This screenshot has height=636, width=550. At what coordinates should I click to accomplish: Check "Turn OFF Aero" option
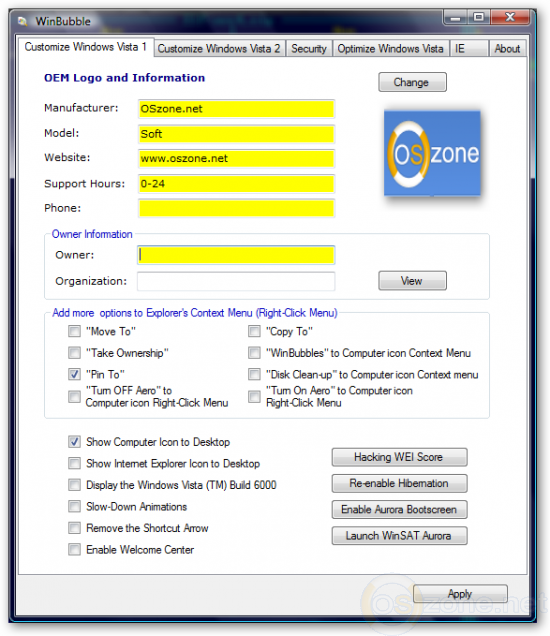pos(74,396)
